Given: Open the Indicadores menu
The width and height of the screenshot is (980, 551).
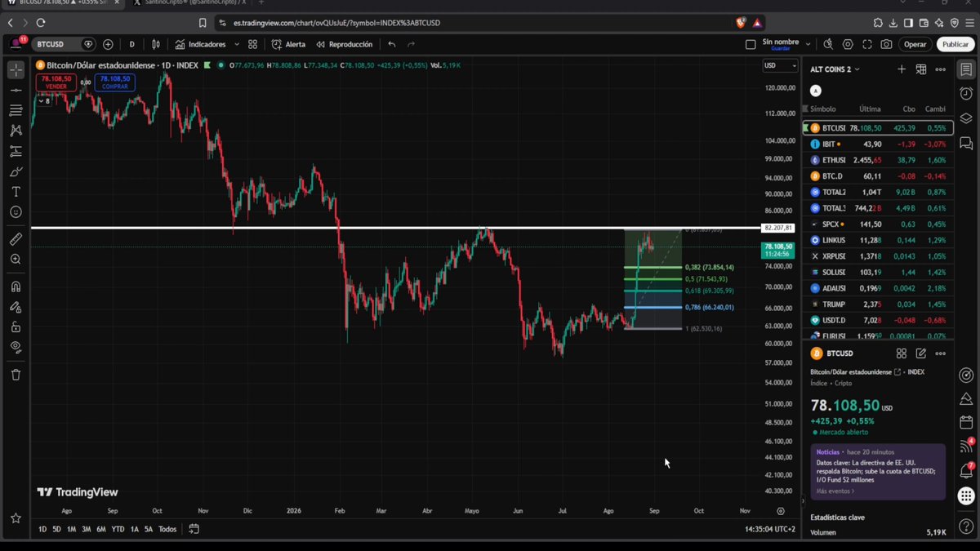Looking at the screenshot, I should pyautogui.click(x=200, y=44).
